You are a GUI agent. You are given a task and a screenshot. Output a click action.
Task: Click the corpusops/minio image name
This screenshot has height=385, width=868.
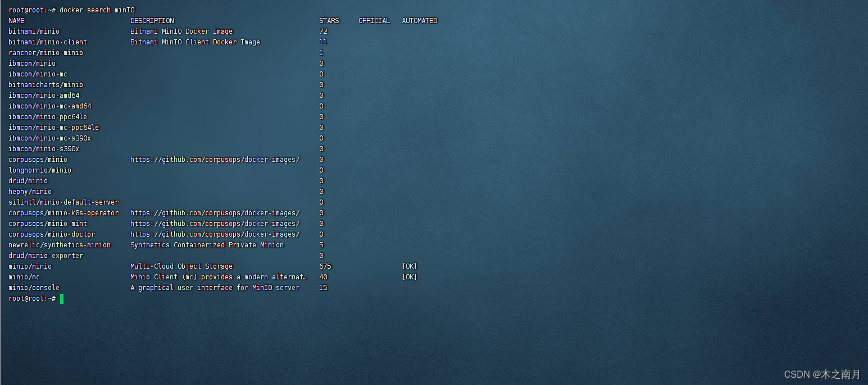(38, 160)
